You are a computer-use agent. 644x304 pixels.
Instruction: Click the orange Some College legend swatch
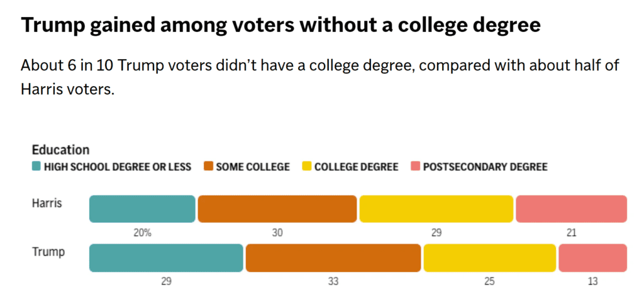pos(208,167)
